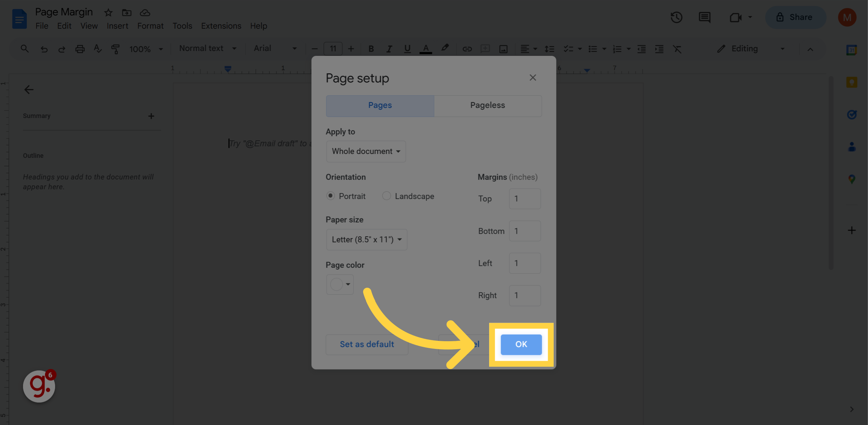The width and height of the screenshot is (868, 425).
Task: Open the Whole document dropdown
Action: coord(366,152)
